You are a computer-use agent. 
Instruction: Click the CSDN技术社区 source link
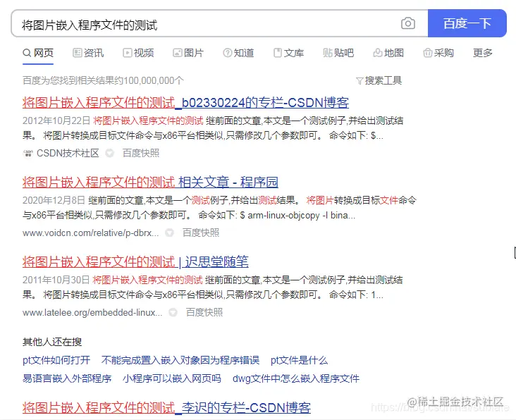68,153
